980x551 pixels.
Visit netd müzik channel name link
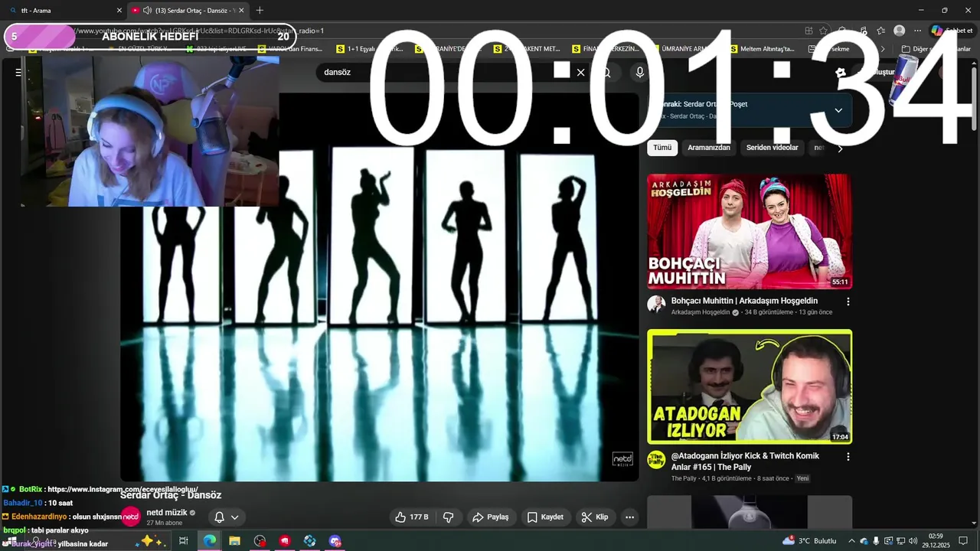[166, 513]
